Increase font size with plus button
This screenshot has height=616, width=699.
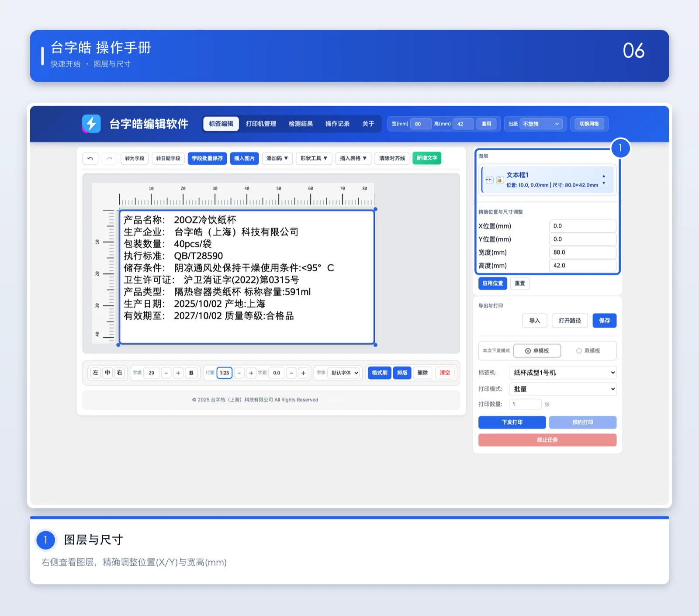(x=178, y=373)
